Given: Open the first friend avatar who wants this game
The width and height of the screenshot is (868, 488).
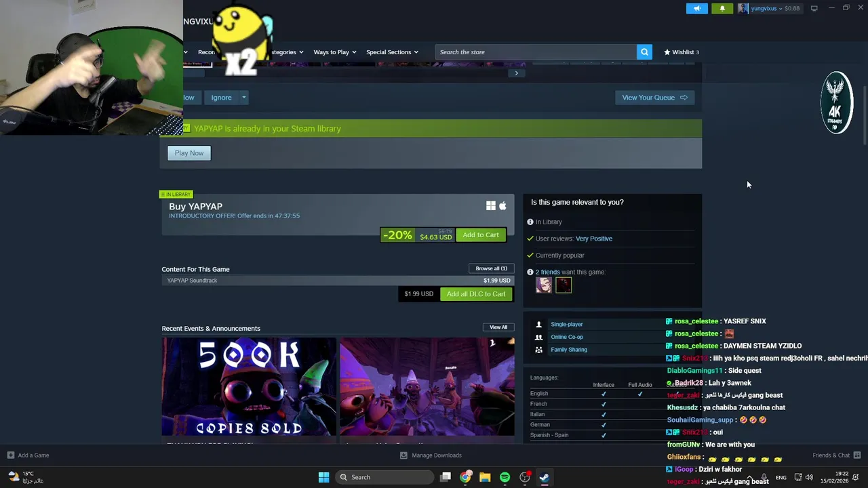Looking at the screenshot, I should coord(543,285).
